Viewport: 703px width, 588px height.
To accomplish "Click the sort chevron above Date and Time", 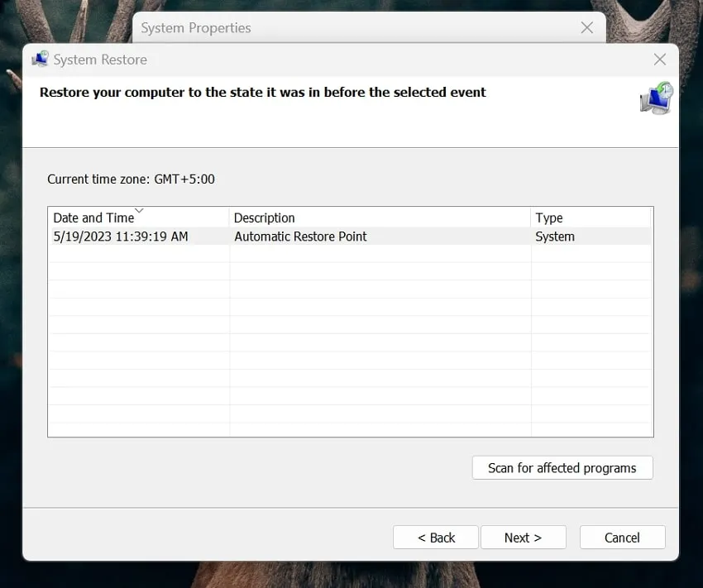I will pos(139,210).
